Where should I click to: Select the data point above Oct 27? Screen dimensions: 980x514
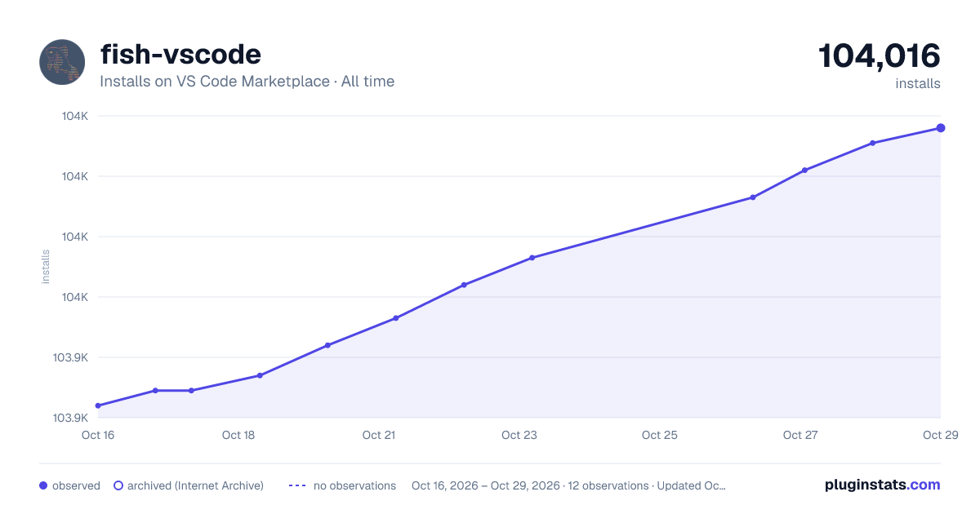tap(804, 171)
